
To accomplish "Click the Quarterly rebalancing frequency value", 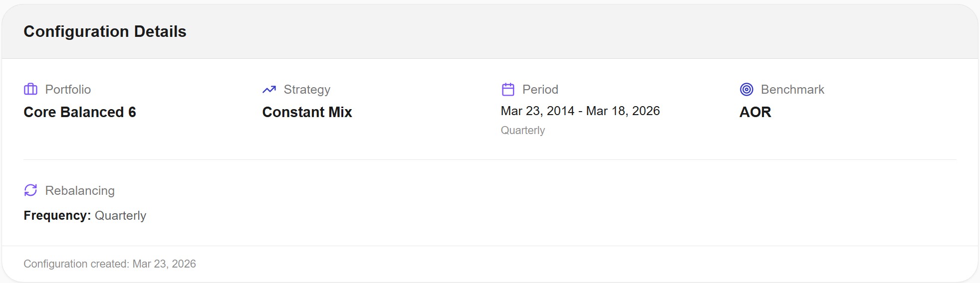I will click(x=120, y=216).
